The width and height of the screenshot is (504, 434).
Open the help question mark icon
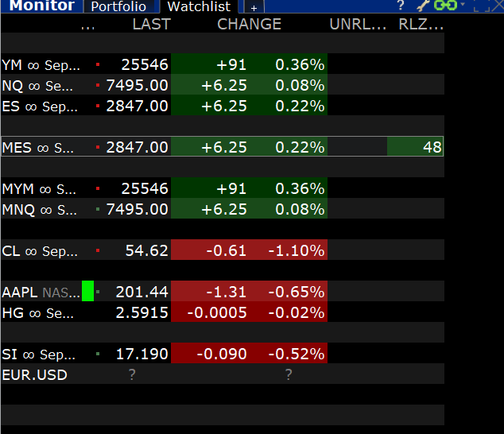coord(400,6)
